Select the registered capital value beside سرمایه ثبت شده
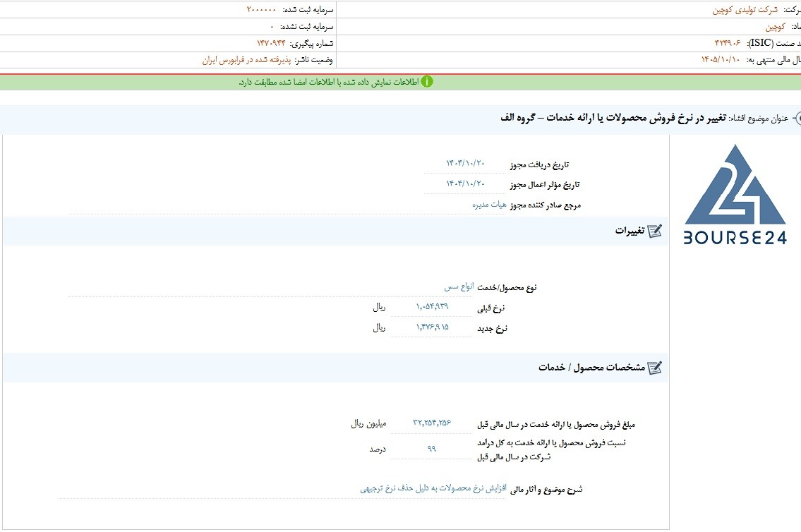 click(261, 10)
